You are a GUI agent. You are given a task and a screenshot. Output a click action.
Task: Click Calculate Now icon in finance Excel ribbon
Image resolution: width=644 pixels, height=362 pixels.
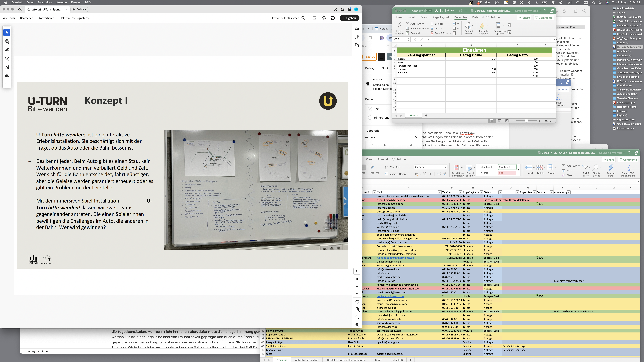509,25
